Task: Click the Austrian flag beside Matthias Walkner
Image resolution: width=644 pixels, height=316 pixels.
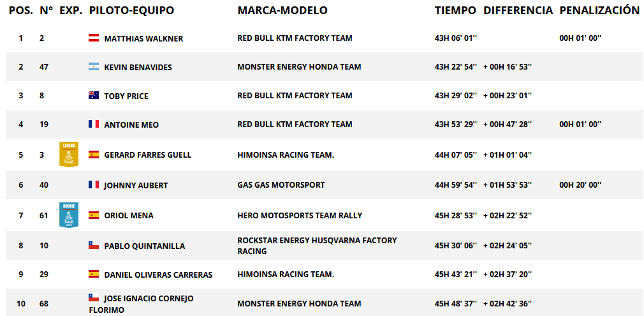Action: tap(94, 38)
